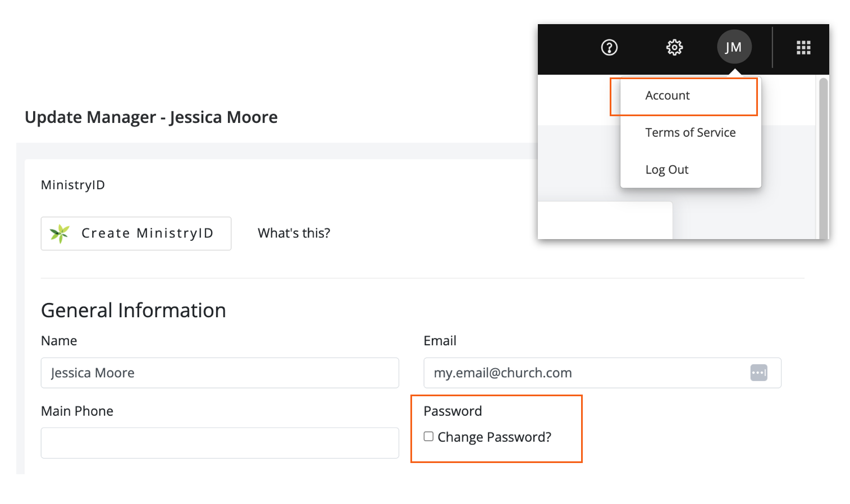Click the General Information heading

point(134,310)
